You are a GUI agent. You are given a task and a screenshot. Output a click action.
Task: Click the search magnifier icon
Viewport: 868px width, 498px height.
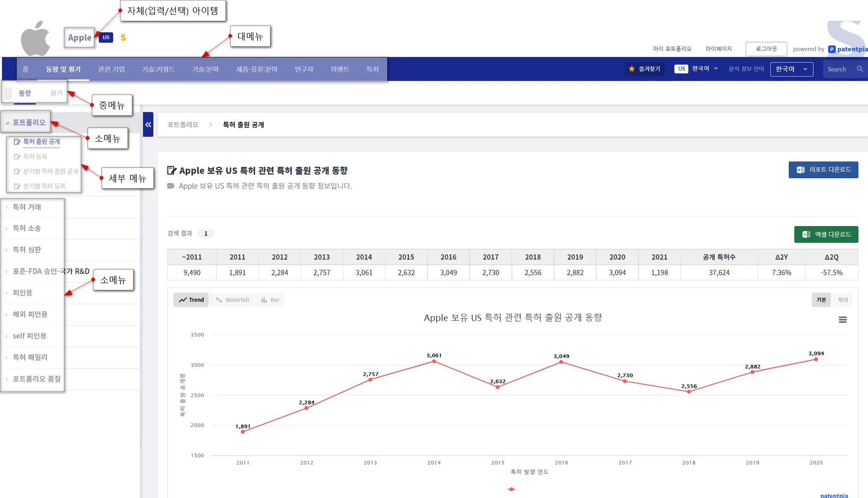[x=860, y=69]
